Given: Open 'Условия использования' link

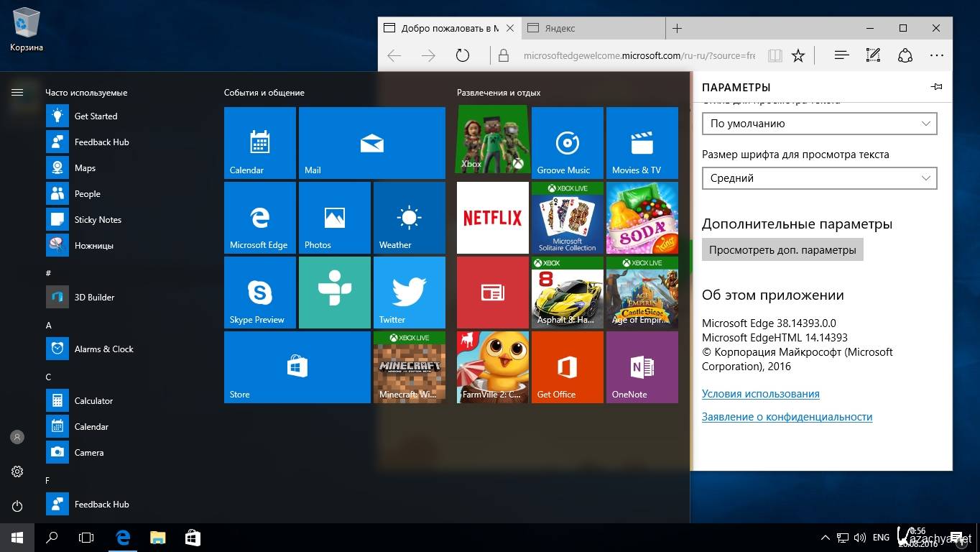Looking at the screenshot, I should coord(760,394).
